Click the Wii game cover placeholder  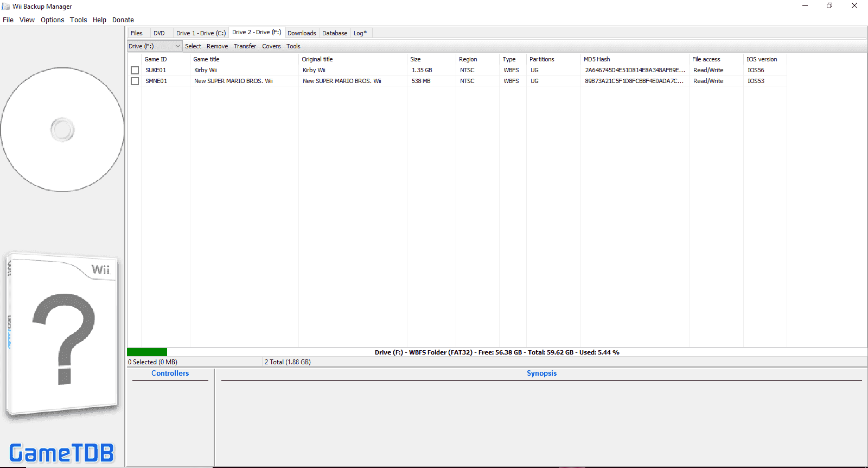[62, 336]
